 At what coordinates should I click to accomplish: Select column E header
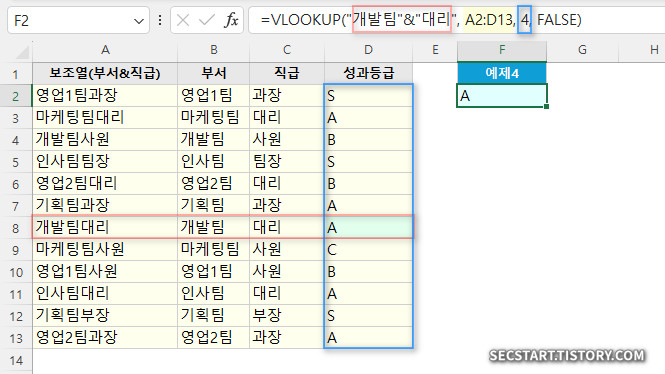435,51
